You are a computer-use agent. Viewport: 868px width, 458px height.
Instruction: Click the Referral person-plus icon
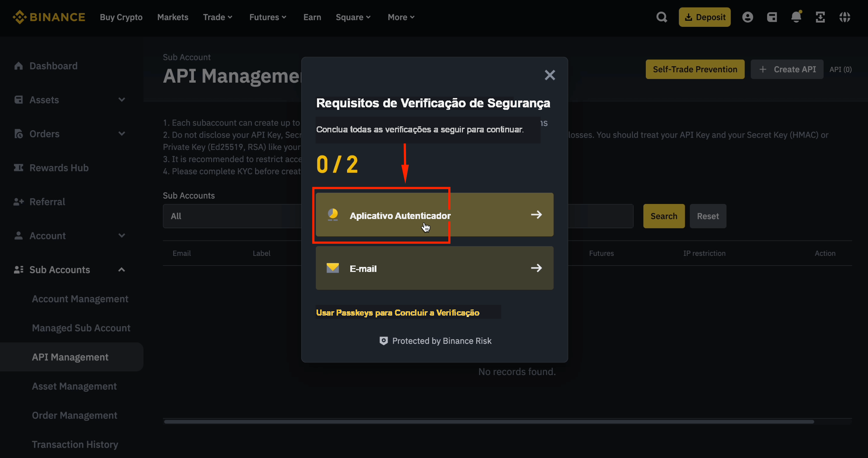[x=19, y=202]
